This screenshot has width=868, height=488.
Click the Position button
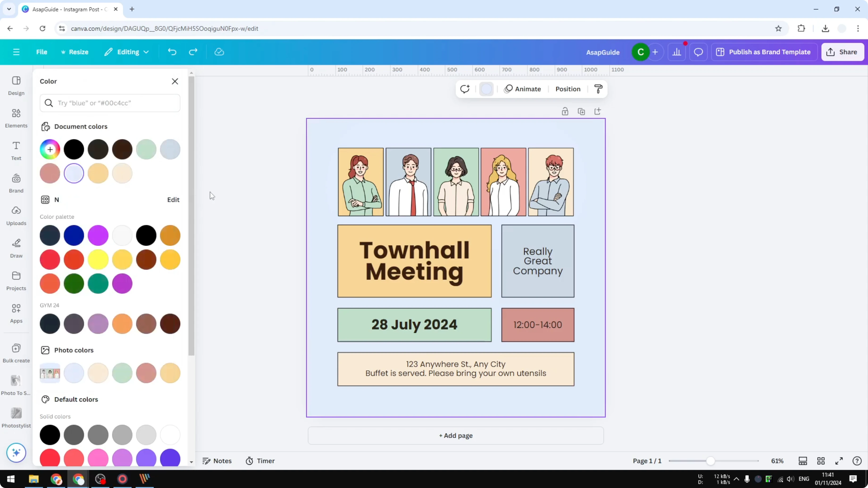pyautogui.click(x=568, y=89)
